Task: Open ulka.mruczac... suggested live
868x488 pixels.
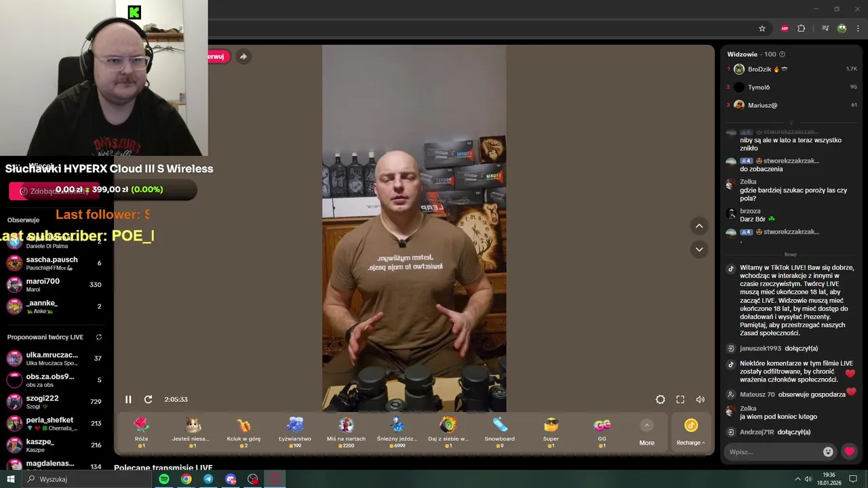Action: click(x=56, y=358)
